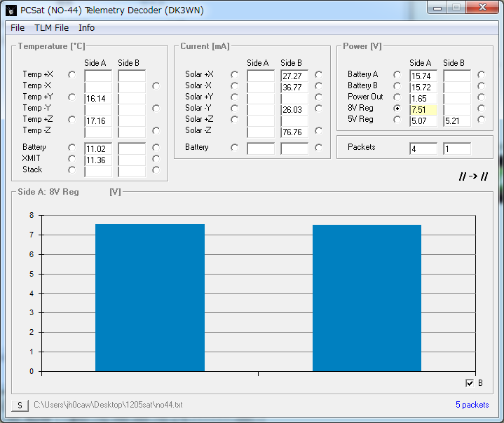This screenshot has width=504, height=423.
Task: Click the // -> // playback mode icon
Action: [x=473, y=176]
